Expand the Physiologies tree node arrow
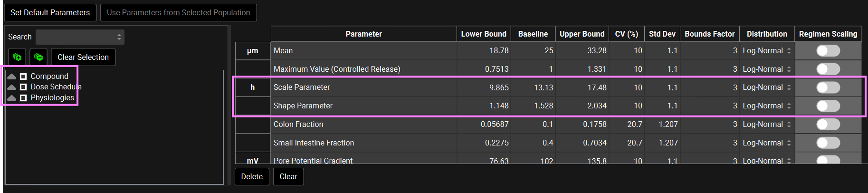868x193 pixels. click(12, 98)
